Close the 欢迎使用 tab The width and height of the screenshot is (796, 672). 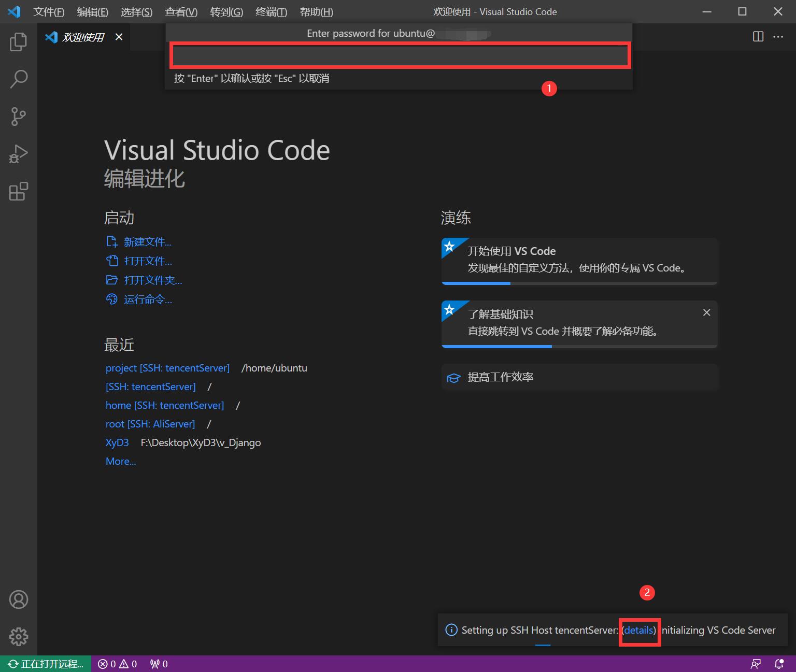coord(119,37)
